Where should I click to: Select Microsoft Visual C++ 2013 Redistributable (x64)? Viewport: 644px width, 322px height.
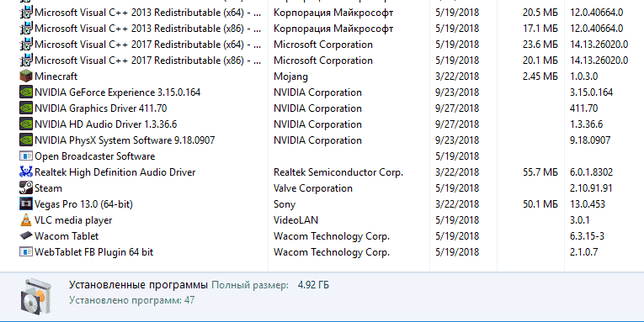coord(147,13)
